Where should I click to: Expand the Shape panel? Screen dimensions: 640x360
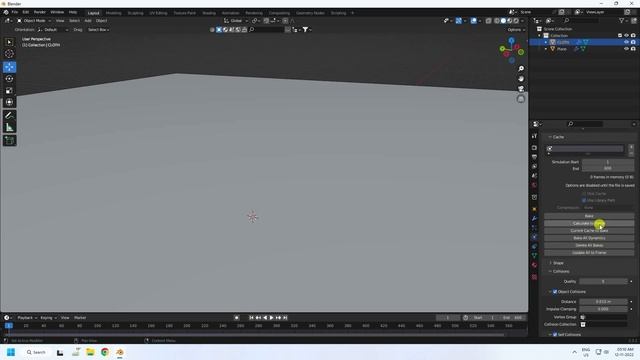[x=550, y=263]
